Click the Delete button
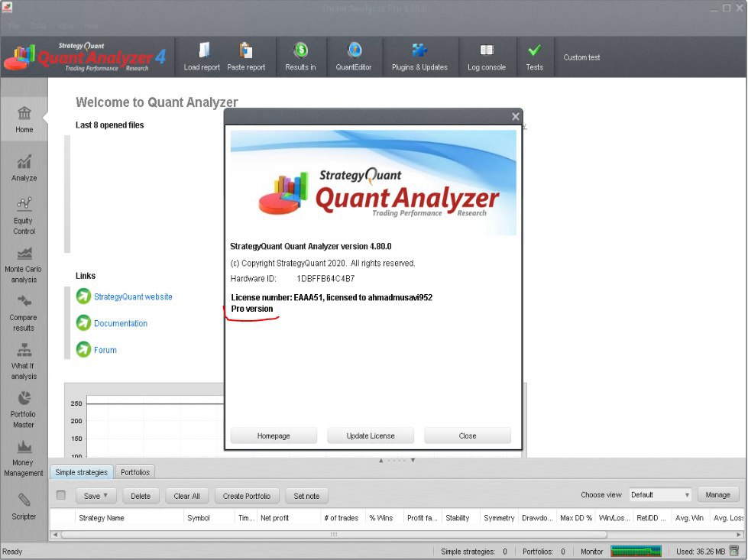This screenshot has width=748, height=560. pyautogui.click(x=141, y=496)
